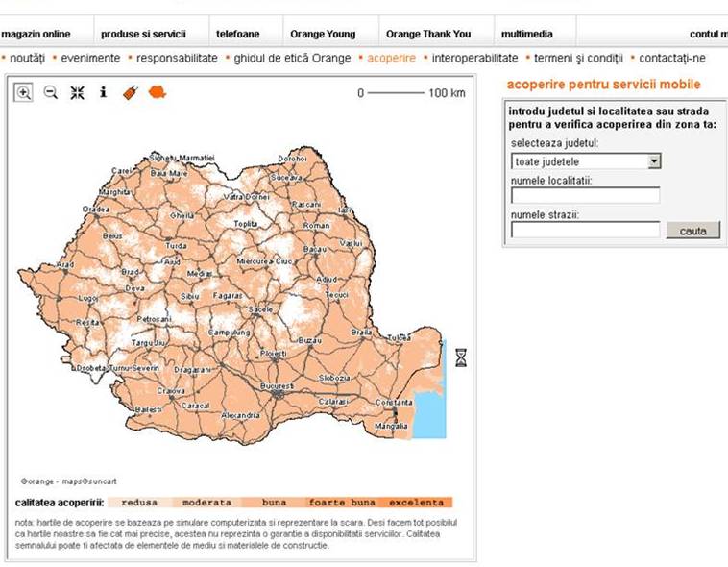
Task: Click the redusa coverage legend swatch
Action: [139, 503]
